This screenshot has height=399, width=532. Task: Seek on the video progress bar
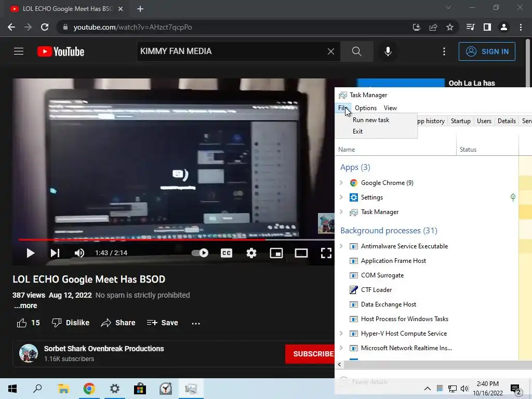click(x=177, y=240)
